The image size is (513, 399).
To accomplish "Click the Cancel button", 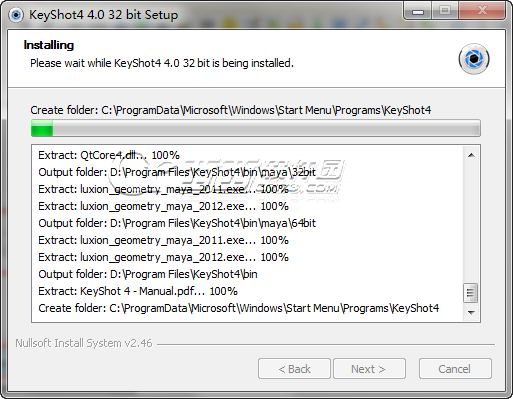I will [455, 369].
